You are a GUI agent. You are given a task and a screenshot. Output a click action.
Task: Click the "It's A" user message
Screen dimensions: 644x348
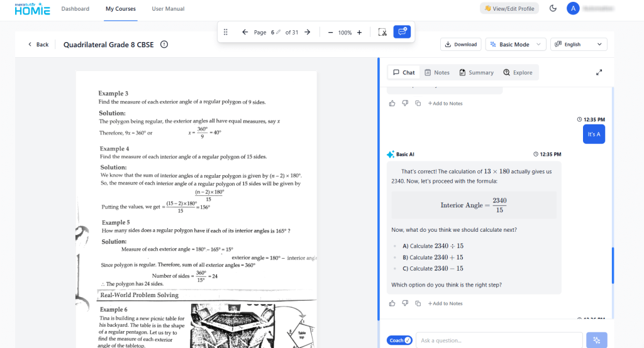(x=594, y=134)
